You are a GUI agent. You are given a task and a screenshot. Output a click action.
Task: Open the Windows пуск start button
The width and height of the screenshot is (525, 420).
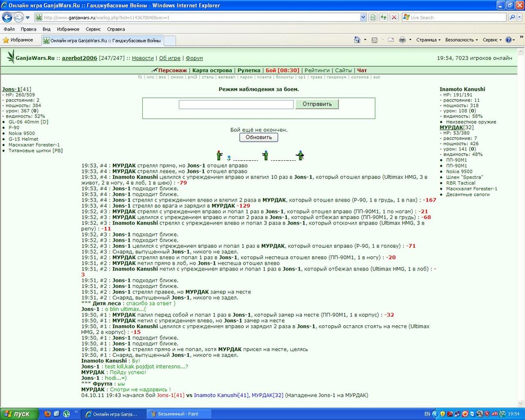click(19, 414)
